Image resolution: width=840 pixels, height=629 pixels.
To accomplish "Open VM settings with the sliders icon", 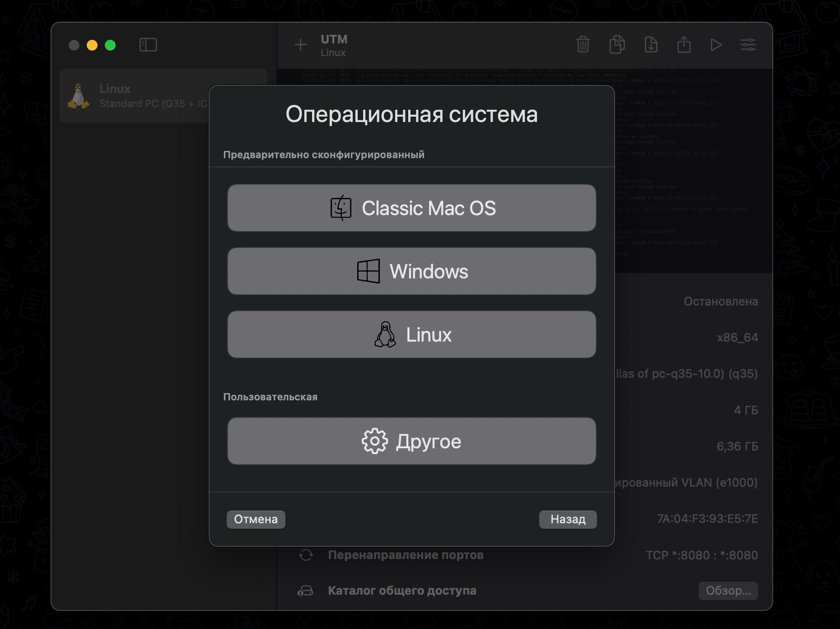I will click(748, 45).
